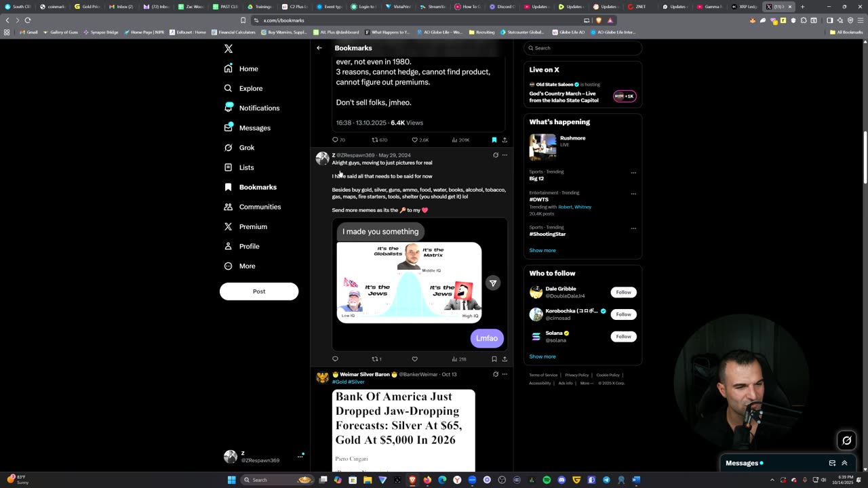Share Z's post with 218 views
This screenshot has height=488, width=868.
(x=505, y=359)
